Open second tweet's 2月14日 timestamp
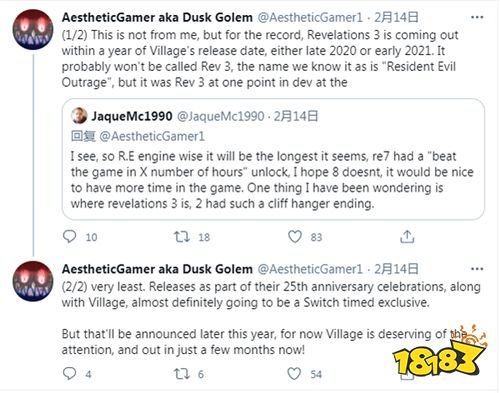The height and width of the screenshot is (393, 500). coord(396,269)
